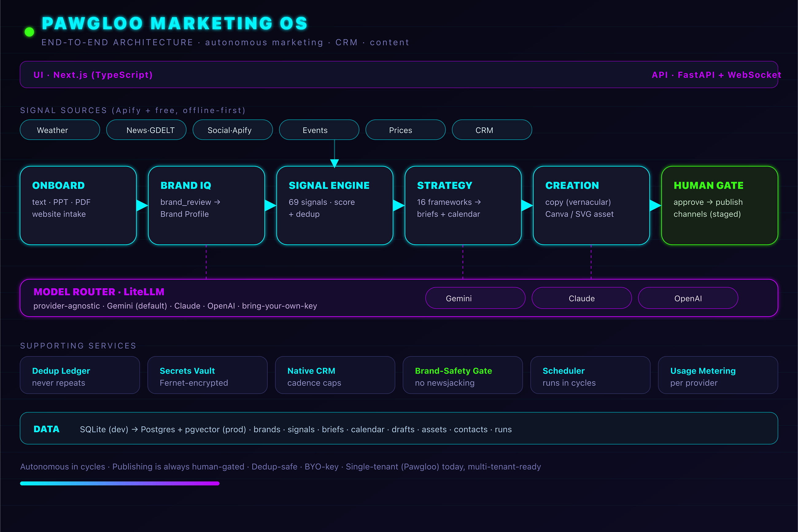Click the text 'text · PPT · PDF'
The height and width of the screenshot is (532, 798).
[x=61, y=202]
